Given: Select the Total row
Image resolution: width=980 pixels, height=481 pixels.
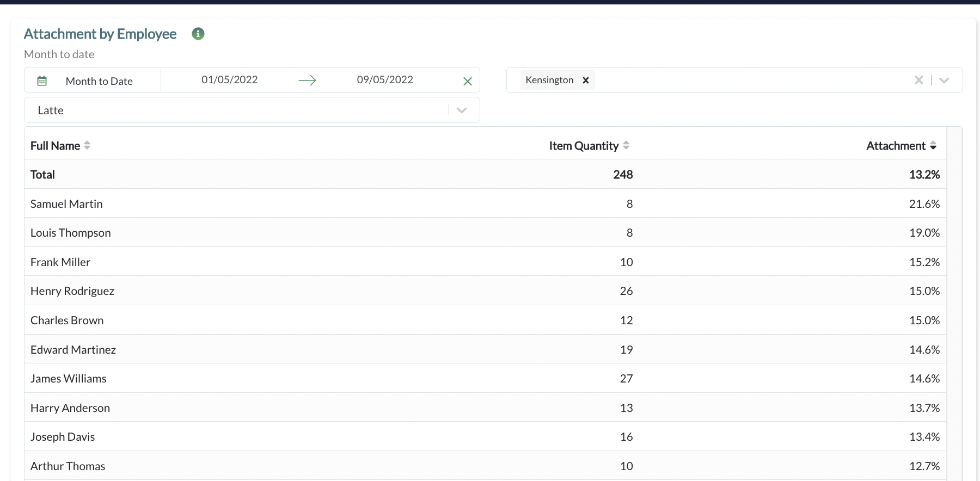Looking at the screenshot, I should [x=485, y=174].
